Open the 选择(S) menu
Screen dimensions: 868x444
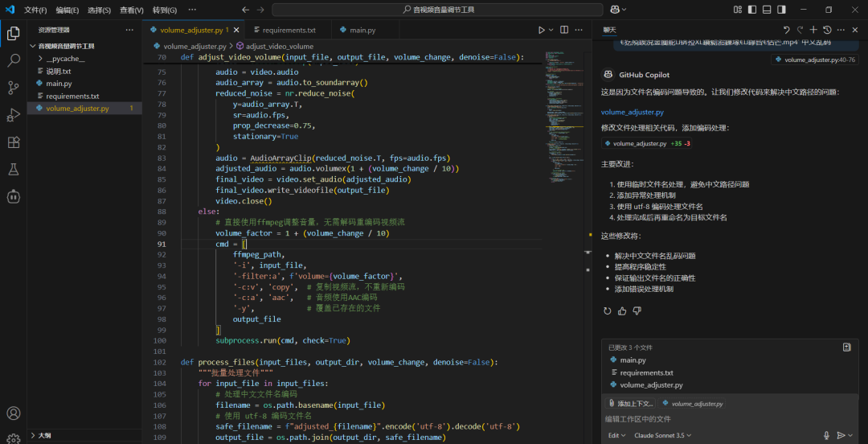[99, 10]
